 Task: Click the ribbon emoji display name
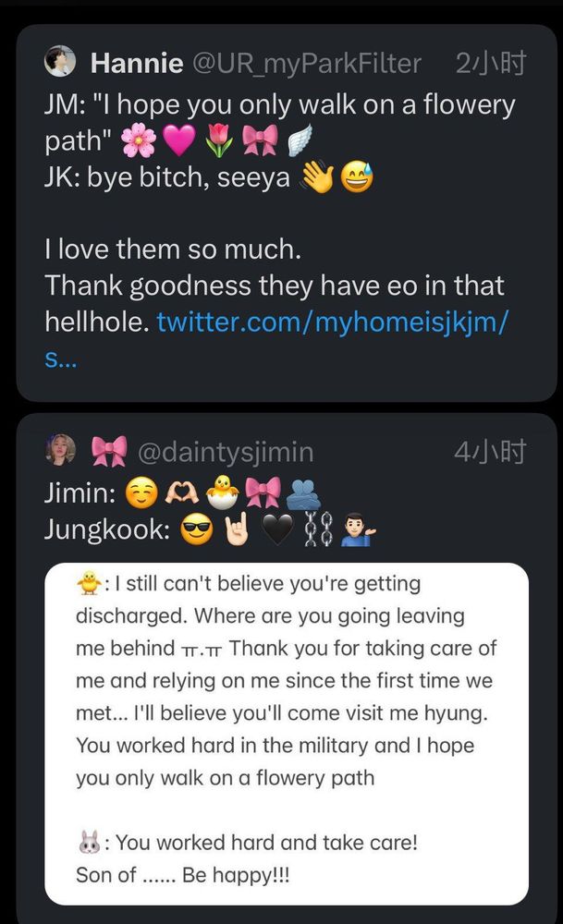coord(109,452)
